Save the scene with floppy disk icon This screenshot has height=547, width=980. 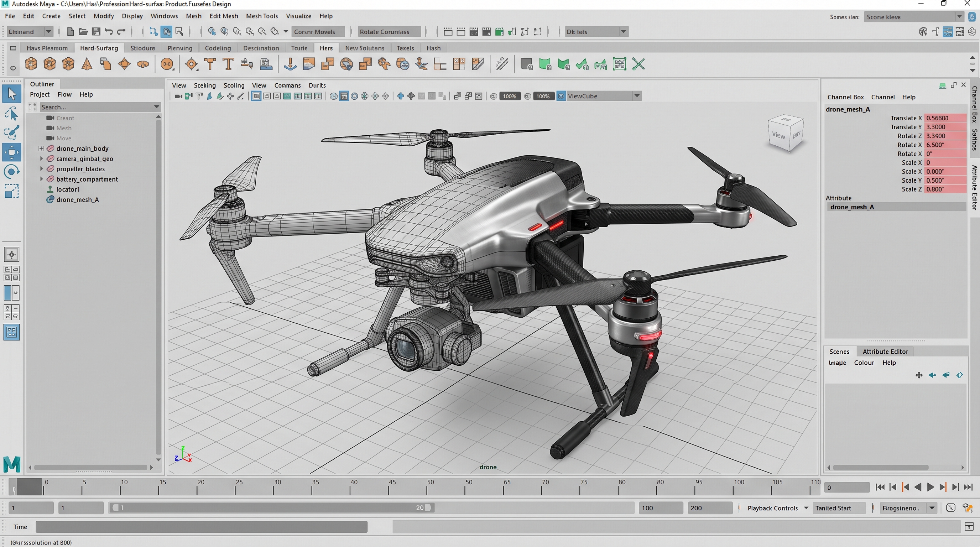click(x=96, y=32)
